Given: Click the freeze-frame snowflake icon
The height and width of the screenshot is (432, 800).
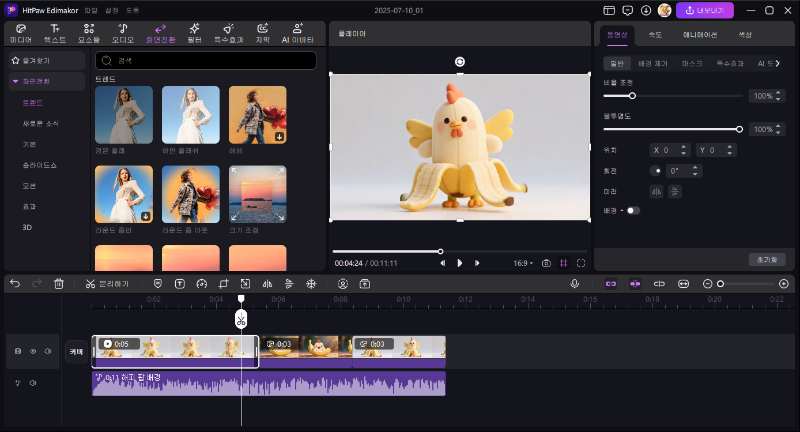Looking at the screenshot, I should pos(311,284).
